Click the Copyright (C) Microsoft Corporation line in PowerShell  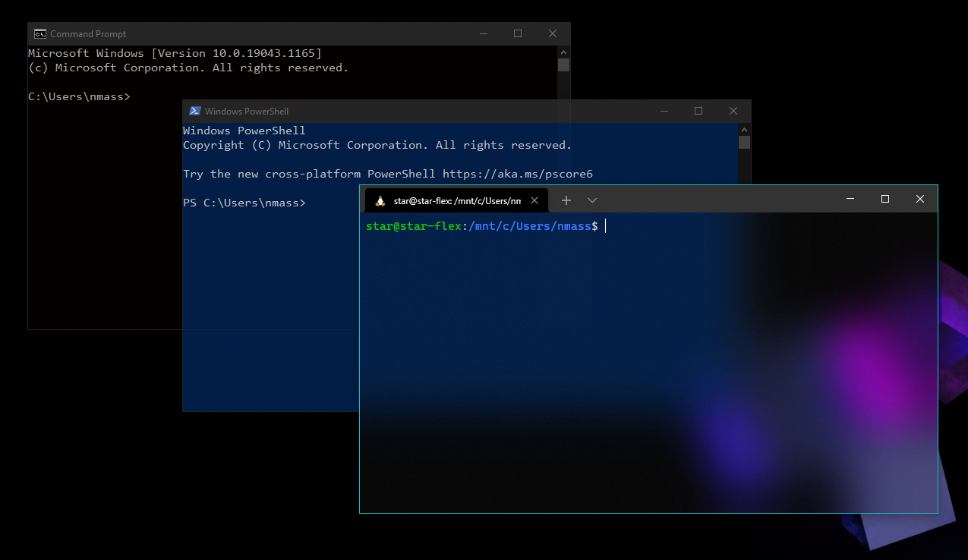tap(377, 145)
